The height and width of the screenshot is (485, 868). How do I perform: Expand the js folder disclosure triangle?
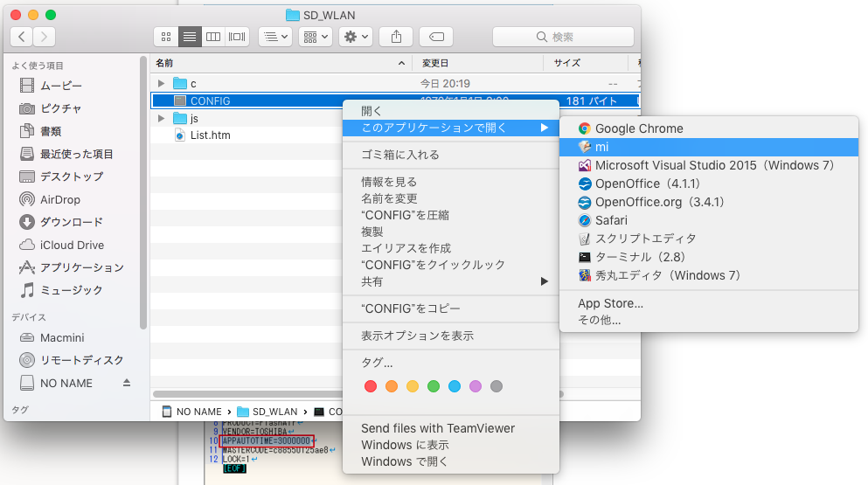pyautogui.click(x=161, y=118)
